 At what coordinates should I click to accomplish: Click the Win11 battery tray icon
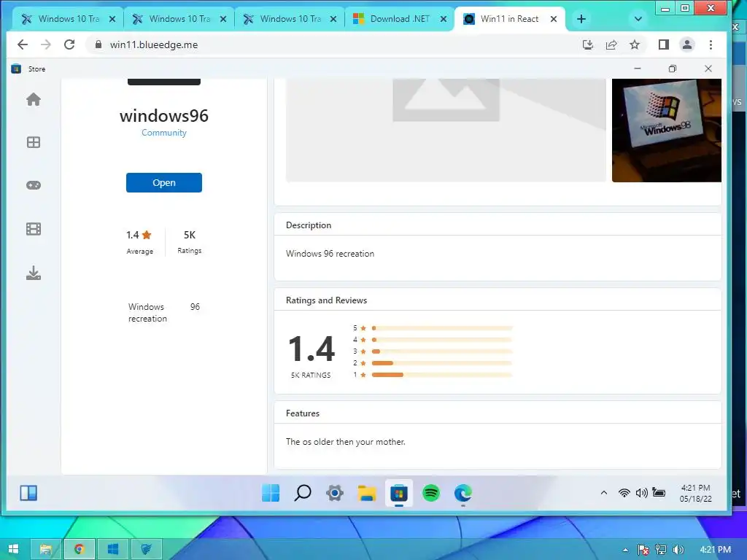(659, 493)
